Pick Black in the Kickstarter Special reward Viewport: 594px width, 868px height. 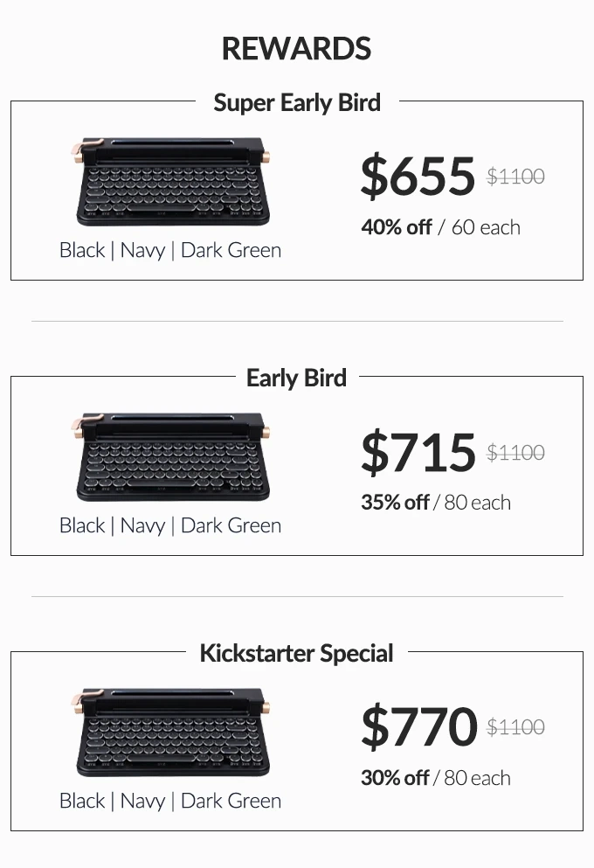(82, 801)
